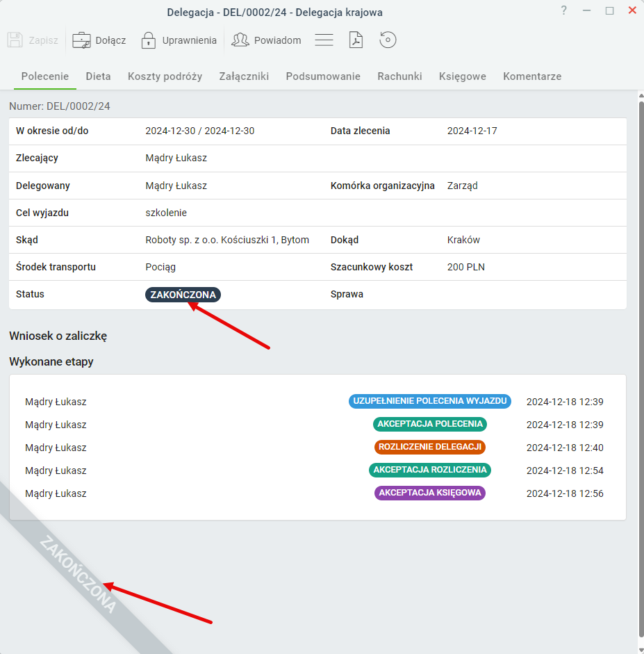Minimize the delegation window
Viewport: 644px width, 654px height.
[x=586, y=11]
